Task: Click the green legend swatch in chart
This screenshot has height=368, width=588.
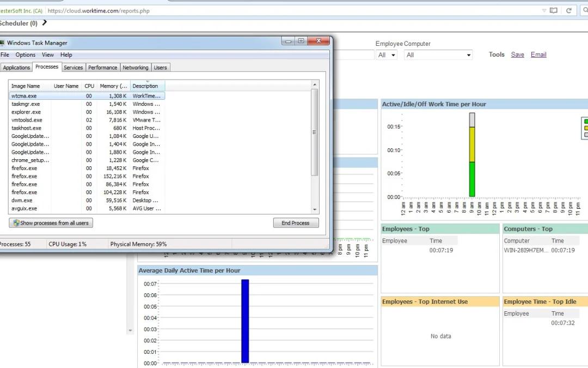Action: tap(586, 122)
